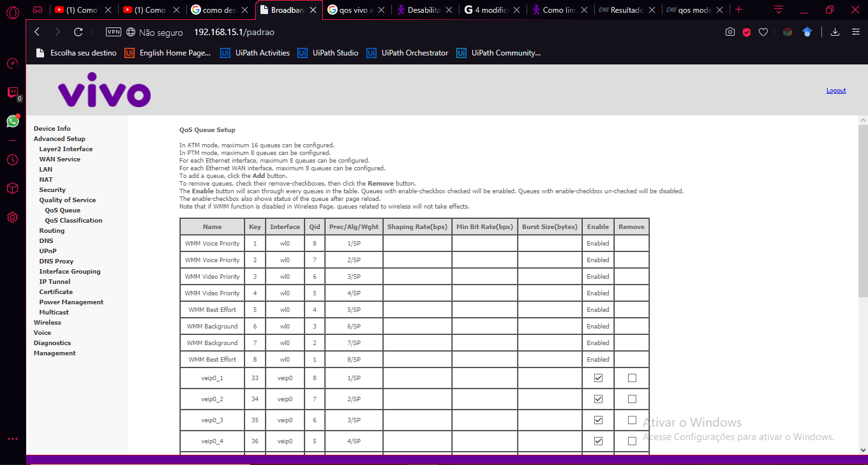Image resolution: width=868 pixels, height=465 pixels.
Task: Open WhatsApp in the sidebar
Action: (x=12, y=121)
